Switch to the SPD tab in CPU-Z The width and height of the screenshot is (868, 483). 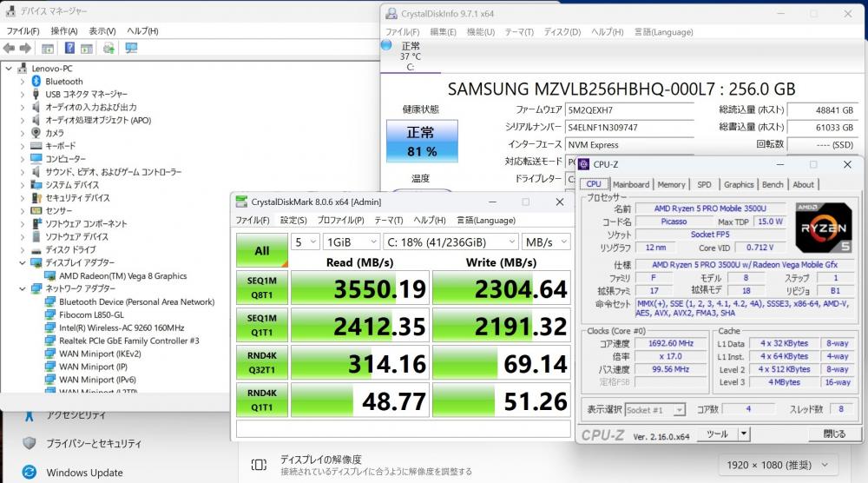click(704, 184)
